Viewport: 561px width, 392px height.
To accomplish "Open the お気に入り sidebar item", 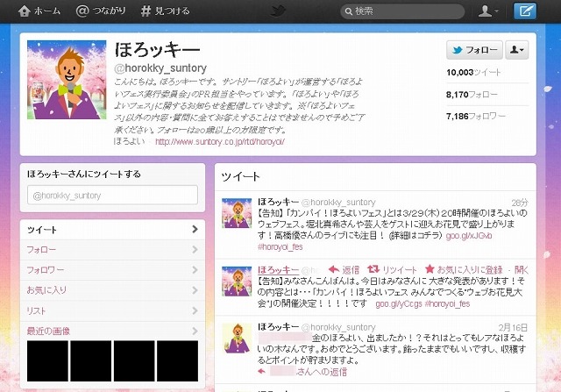I will [x=111, y=290].
